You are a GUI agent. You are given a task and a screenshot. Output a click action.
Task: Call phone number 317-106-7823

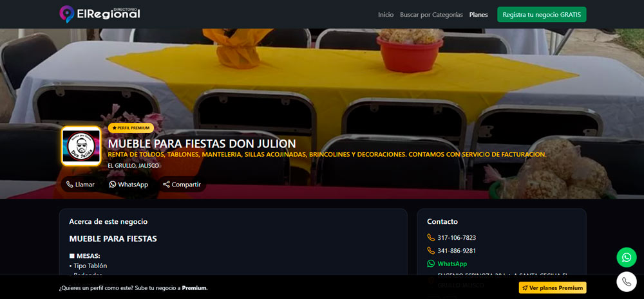click(457, 237)
